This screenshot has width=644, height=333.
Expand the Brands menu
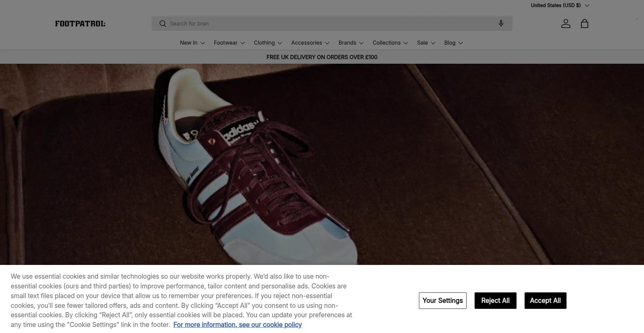(x=351, y=43)
